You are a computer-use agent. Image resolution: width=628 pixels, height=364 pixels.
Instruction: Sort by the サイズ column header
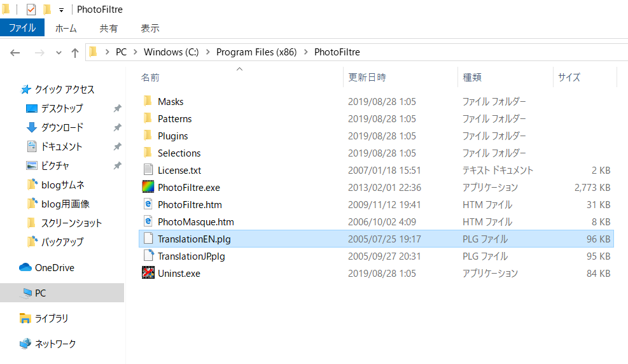click(569, 77)
